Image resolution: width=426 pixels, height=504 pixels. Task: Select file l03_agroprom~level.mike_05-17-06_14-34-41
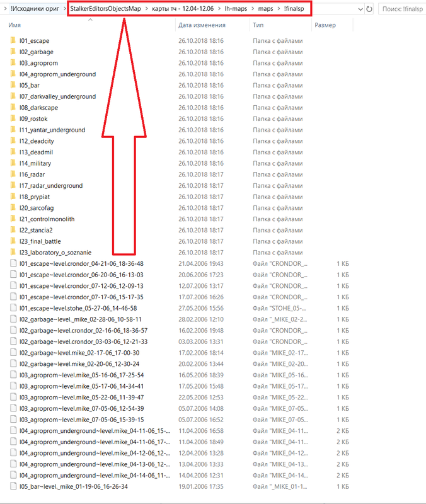tap(81, 386)
